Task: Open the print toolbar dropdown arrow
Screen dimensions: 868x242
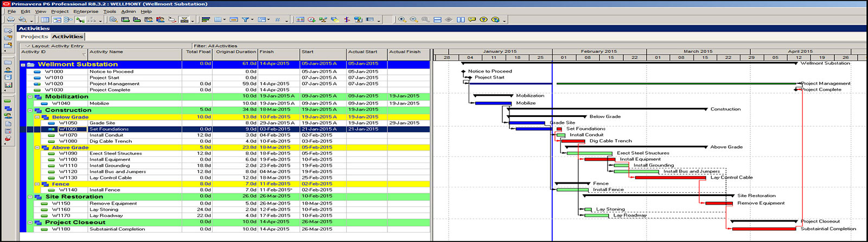Action: coord(31,21)
